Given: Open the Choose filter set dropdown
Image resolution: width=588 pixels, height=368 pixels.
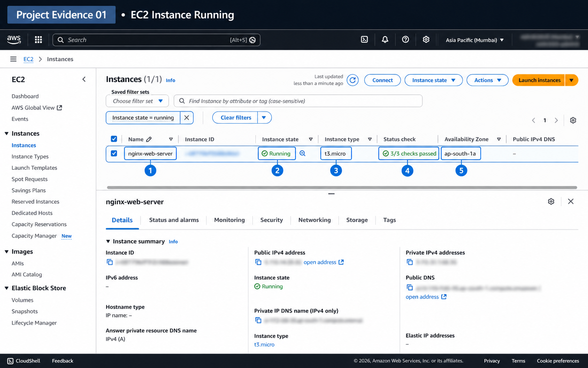Looking at the screenshot, I should pyautogui.click(x=138, y=101).
